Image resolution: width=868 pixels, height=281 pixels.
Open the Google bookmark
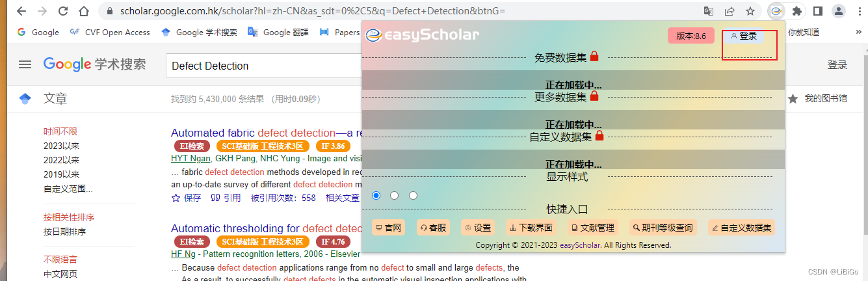(x=38, y=32)
